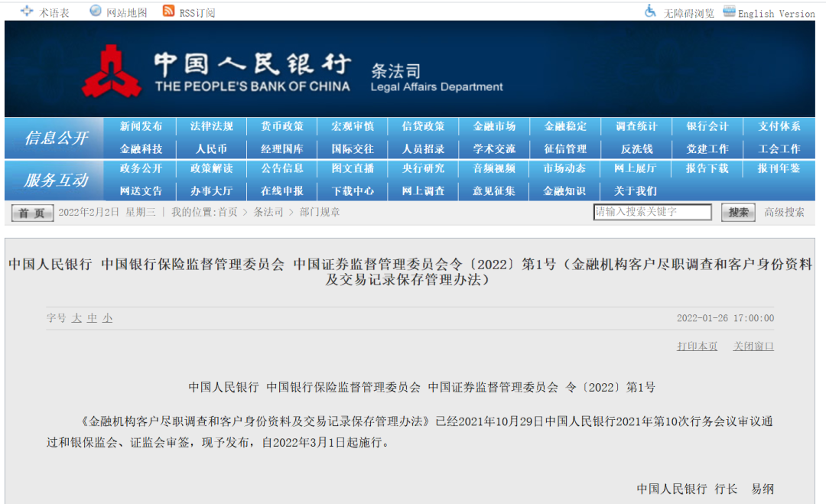The width and height of the screenshot is (826, 504).
Task: Click the 术语表 glossary icon
Action: pos(26,11)
